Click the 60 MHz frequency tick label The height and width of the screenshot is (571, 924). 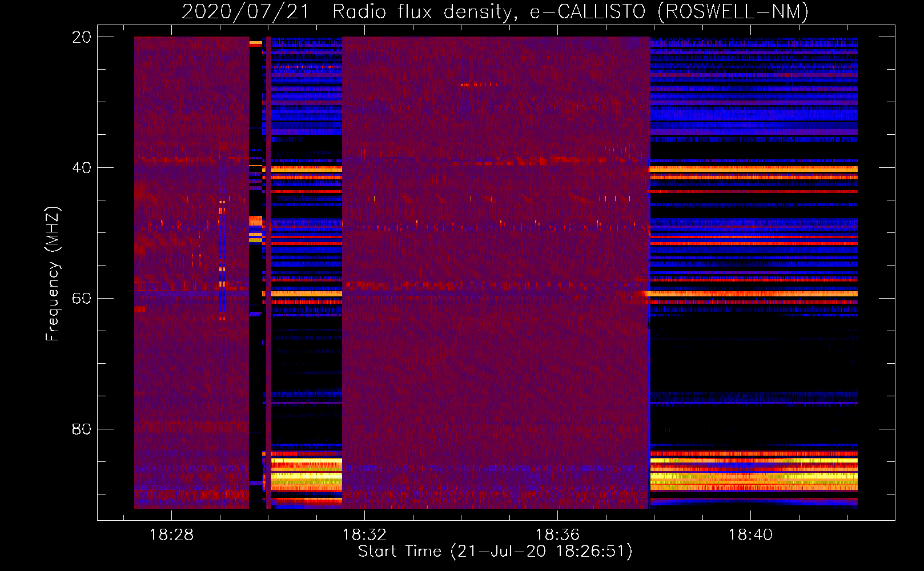click(82, 299)
